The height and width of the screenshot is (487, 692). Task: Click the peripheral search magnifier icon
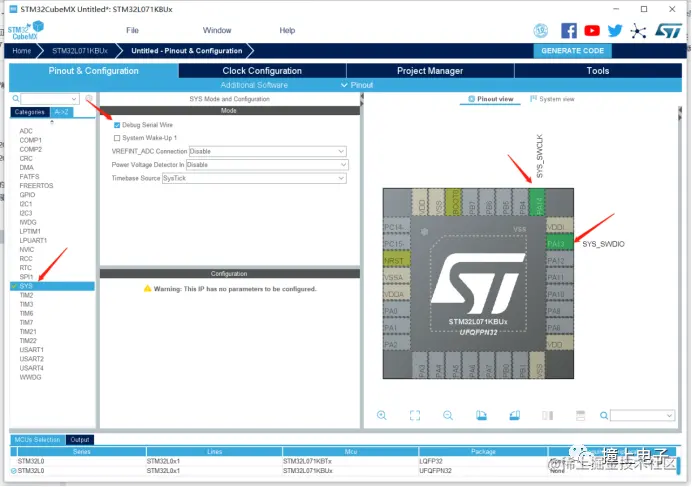[15, 98]
